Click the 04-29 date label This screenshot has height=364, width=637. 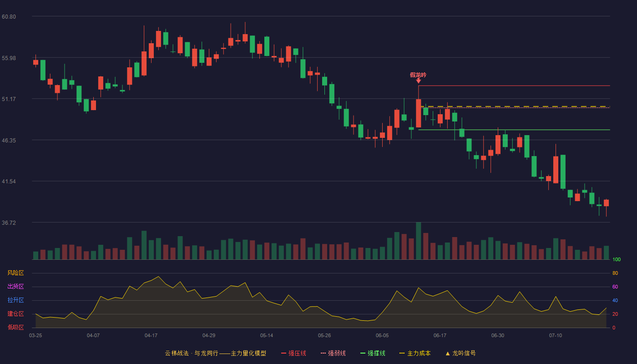pyautogui.click(x=209, y=335)
